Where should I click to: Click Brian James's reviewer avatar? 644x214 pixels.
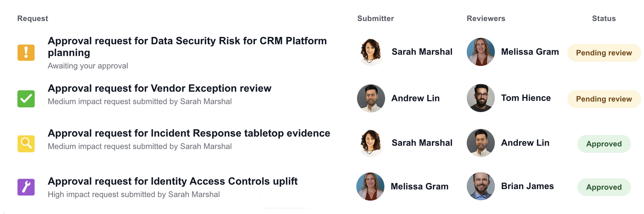(x=481, y=186)
